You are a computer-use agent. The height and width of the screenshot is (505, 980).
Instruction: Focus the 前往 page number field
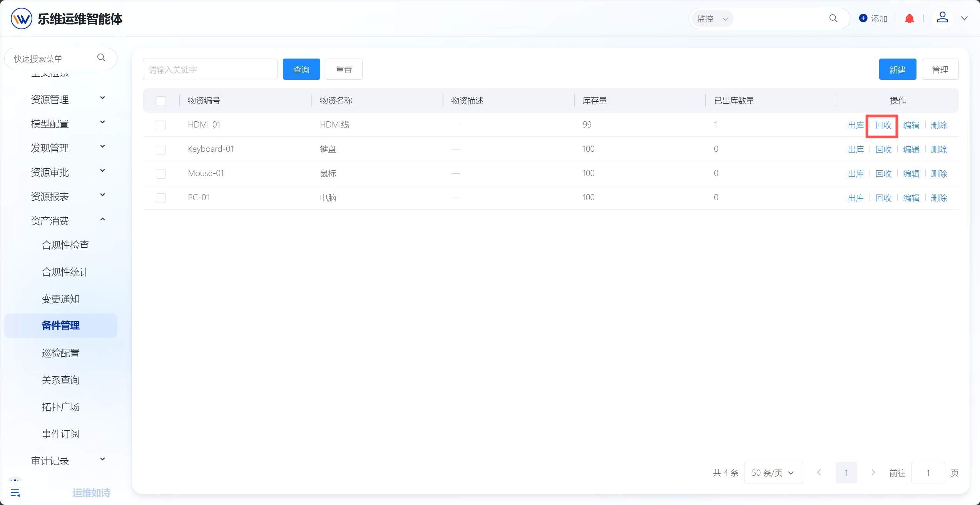click(x=928, y=473)
